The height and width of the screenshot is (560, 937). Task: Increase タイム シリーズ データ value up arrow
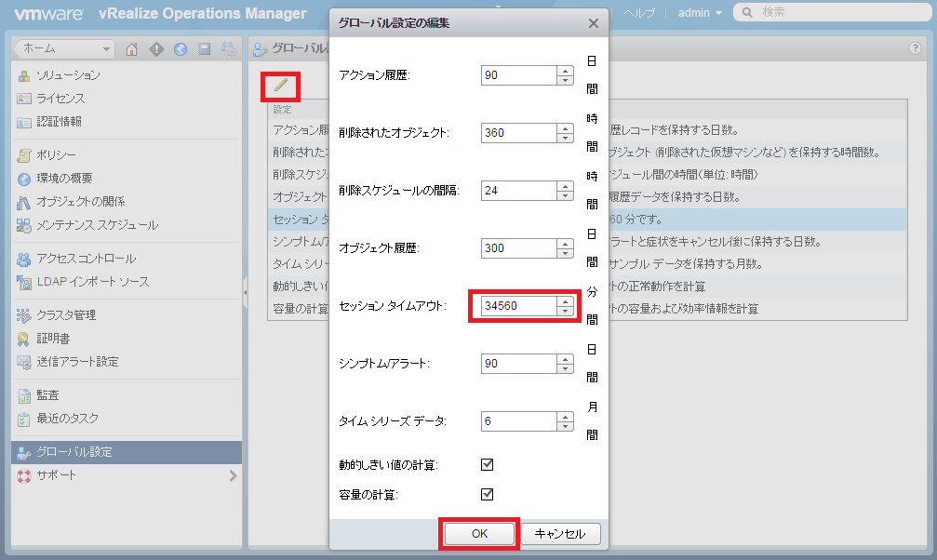click(565, 417)
